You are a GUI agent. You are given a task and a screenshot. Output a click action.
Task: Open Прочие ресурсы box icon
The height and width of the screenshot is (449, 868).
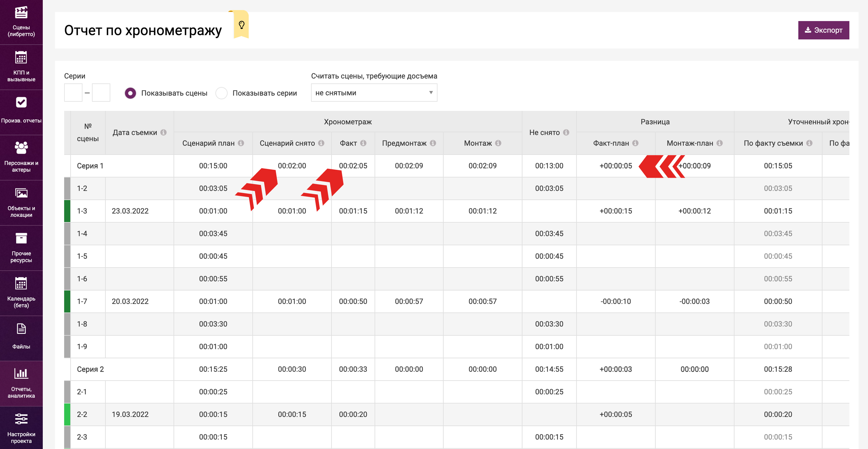point(21,239)
